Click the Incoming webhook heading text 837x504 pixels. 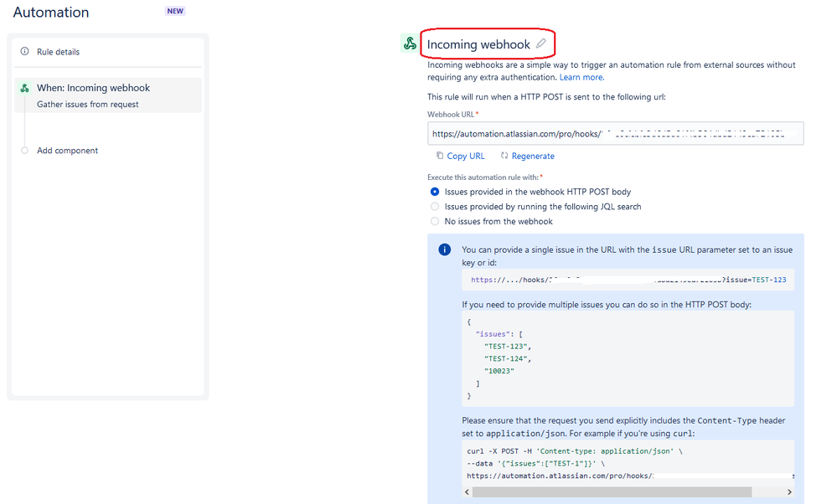tap(478, 44)
